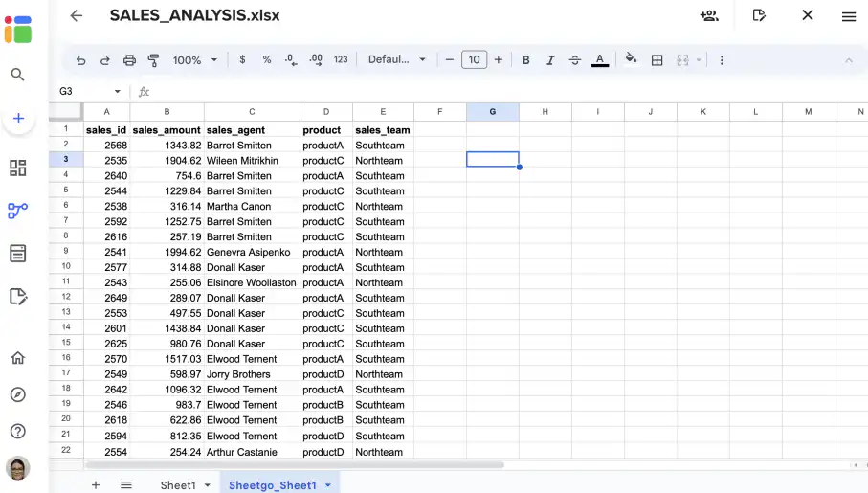
Task: Open the workflows icon in sidebar
Action: (x=18, y=211)
